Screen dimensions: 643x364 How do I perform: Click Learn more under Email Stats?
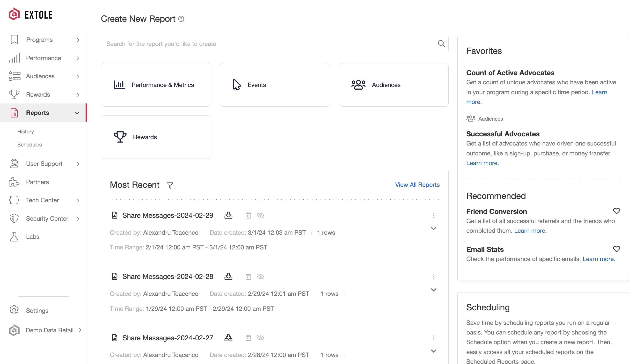(x=599, y=259)
